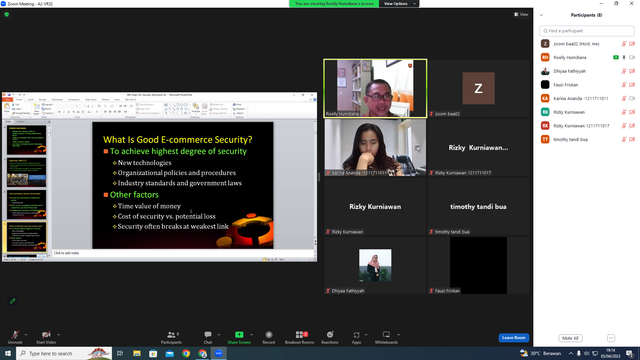Select Dhiyaa Fathiyyah's video tile
Image resolution: width=640 pixels, height=360 pixels.
(375, 265)
